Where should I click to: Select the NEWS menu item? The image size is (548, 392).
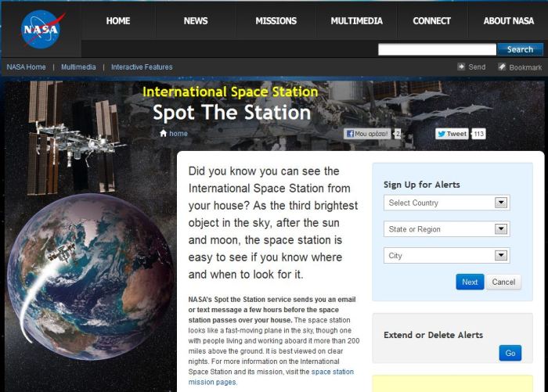click(x=196, y=21)
